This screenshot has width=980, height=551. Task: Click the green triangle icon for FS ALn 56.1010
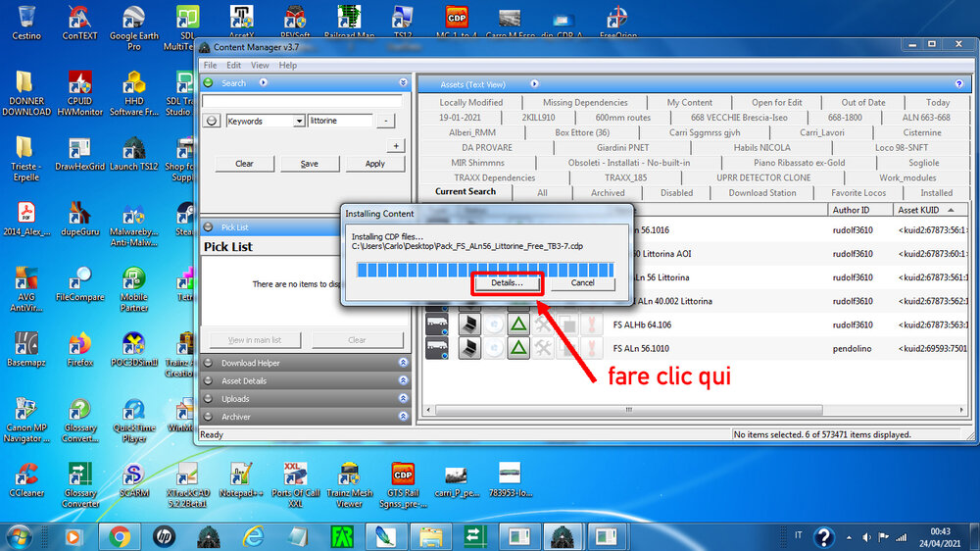(x=518, y=348)
